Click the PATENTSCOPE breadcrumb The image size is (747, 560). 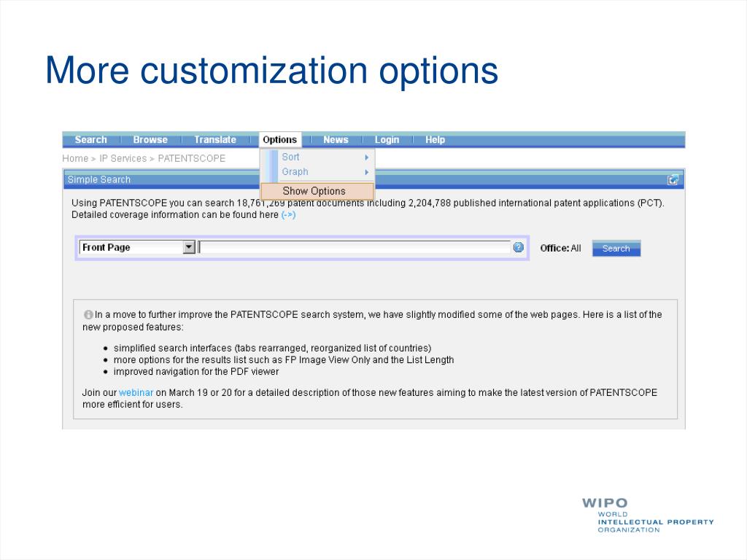pos(192,158)
